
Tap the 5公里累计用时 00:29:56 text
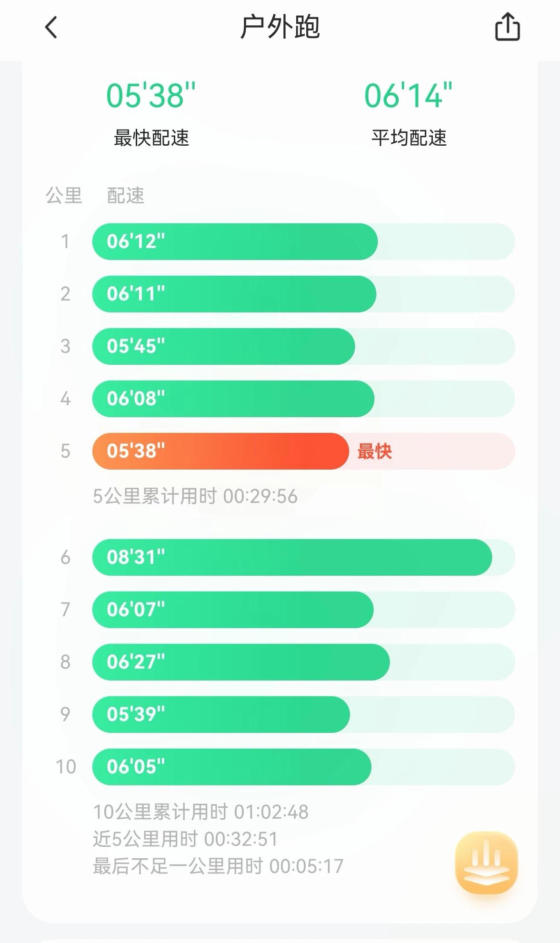[195, 496]
